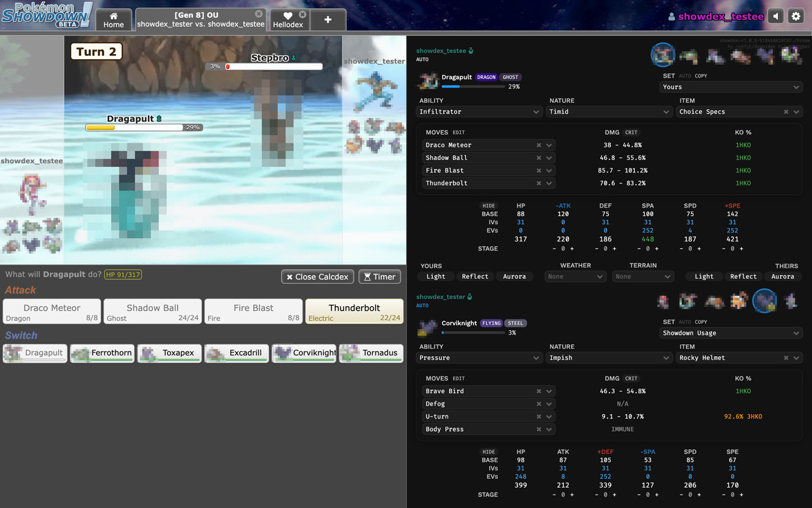Open Corviknight's Showdown Usage set dropdown

pos(731,333)
